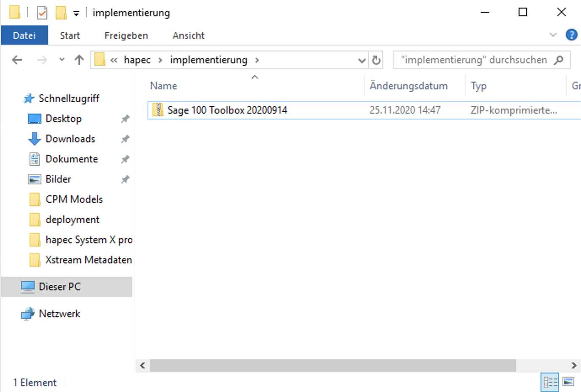Click the horizontal scrollbar right arrow
This screenshot has width=581, height=392.
(x=573, y=366)
